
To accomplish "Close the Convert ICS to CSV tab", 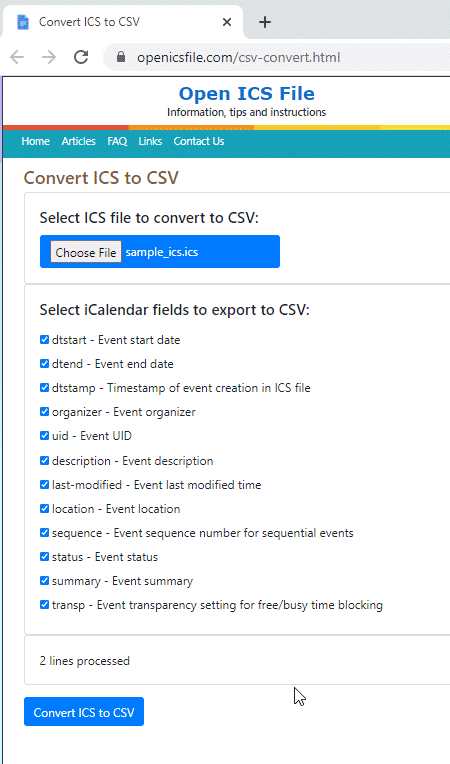I will (226, 22).
